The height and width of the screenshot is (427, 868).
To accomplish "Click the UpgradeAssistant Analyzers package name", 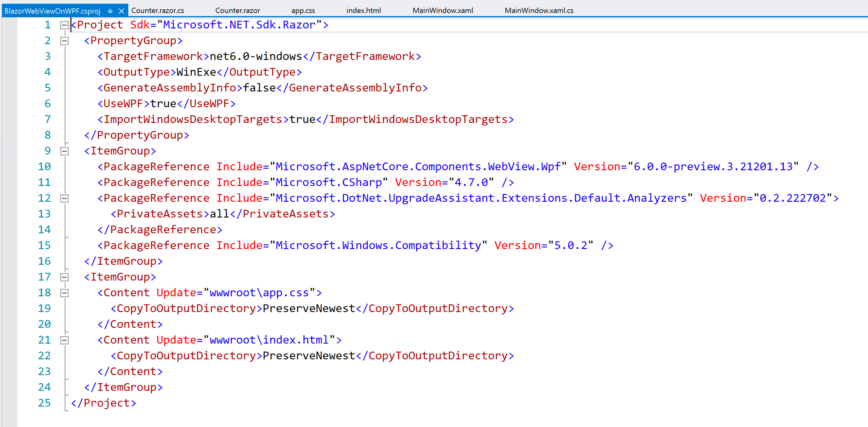I will pos(481,198).
